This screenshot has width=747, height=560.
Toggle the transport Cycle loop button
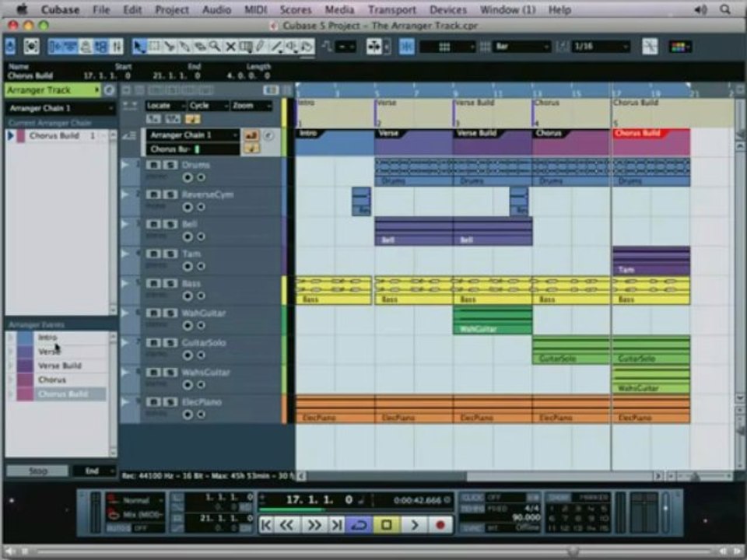click(359, 525)
